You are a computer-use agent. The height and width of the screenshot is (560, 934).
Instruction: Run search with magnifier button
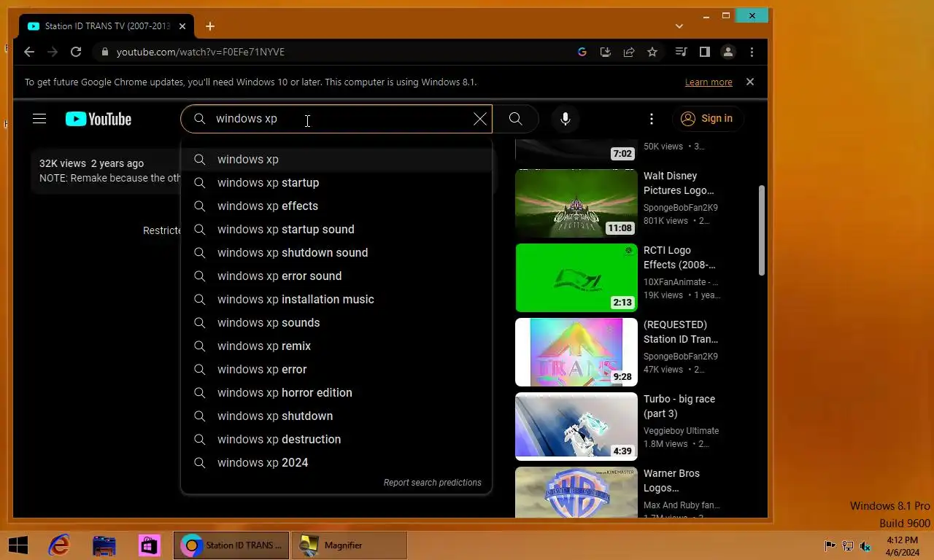coord(516,119)
